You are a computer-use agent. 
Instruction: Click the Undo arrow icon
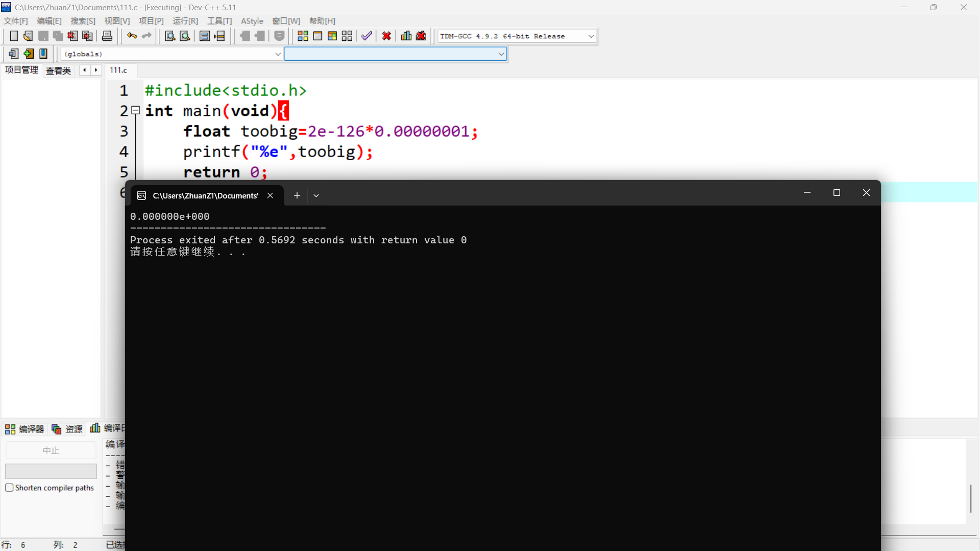point(132,36)
